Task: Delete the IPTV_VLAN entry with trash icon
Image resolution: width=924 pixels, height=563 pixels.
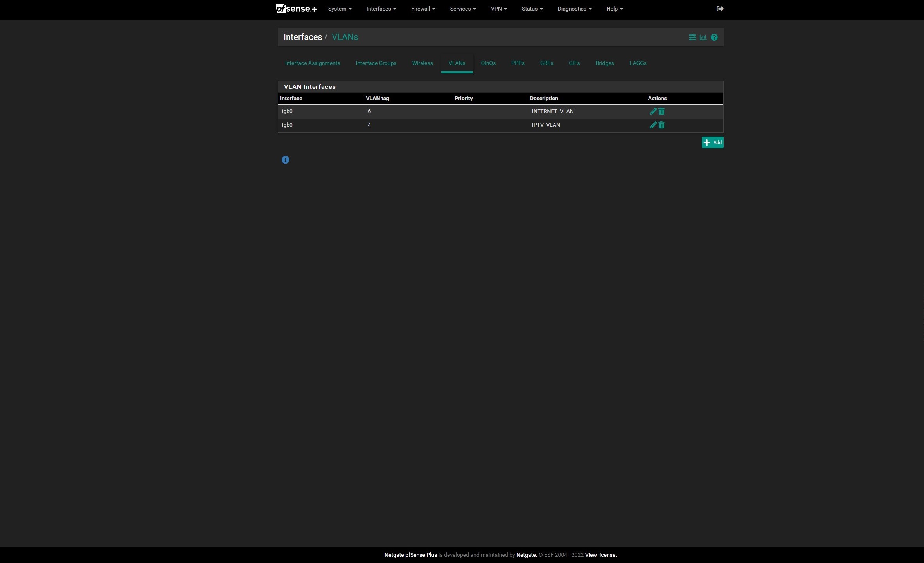Action: pyautogui.click(x=661, y=125)
